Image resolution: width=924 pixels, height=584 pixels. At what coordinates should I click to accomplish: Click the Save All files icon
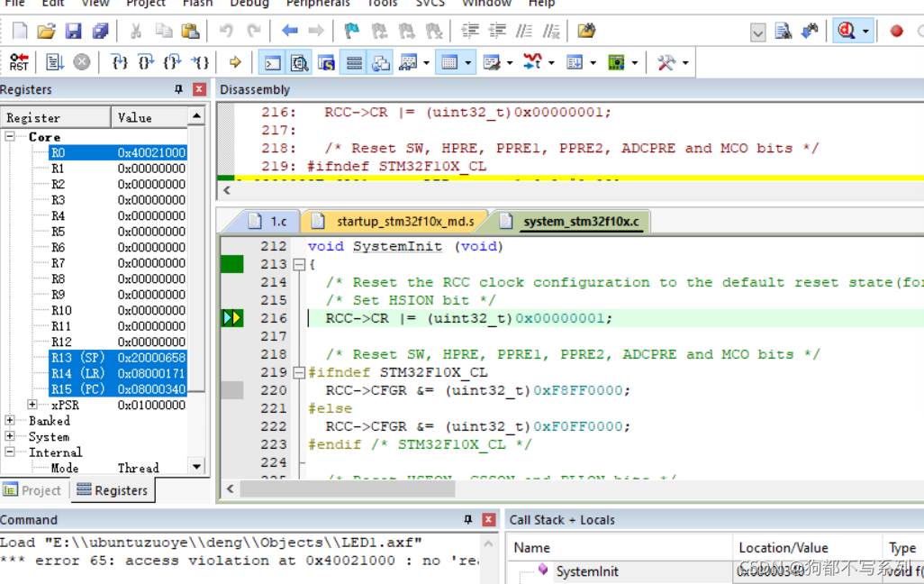click(x=100, y=31)
